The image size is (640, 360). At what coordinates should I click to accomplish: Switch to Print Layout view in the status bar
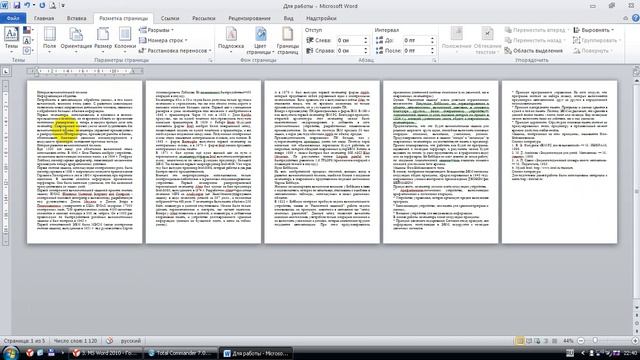(x=520, y=340)
